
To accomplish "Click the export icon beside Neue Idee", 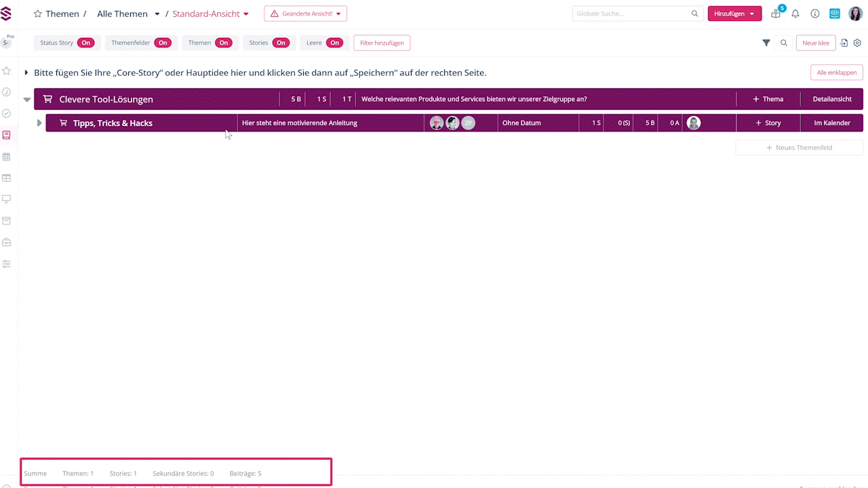I will 844,43.
